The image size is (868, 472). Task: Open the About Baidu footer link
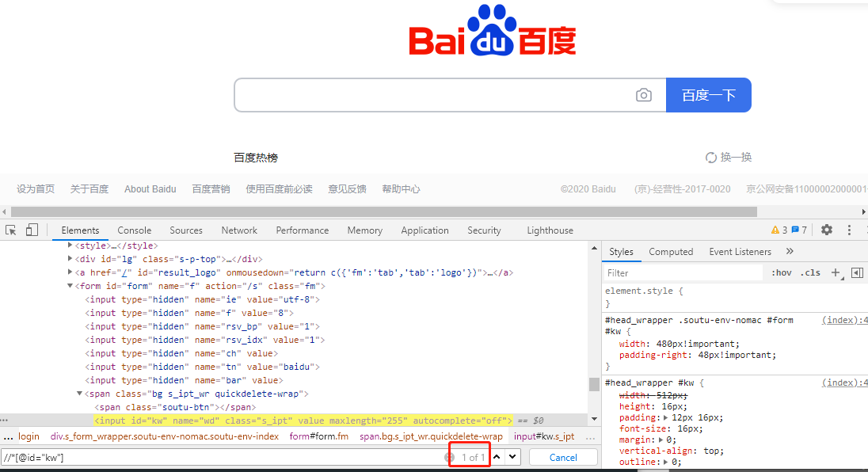pos(150,189)
